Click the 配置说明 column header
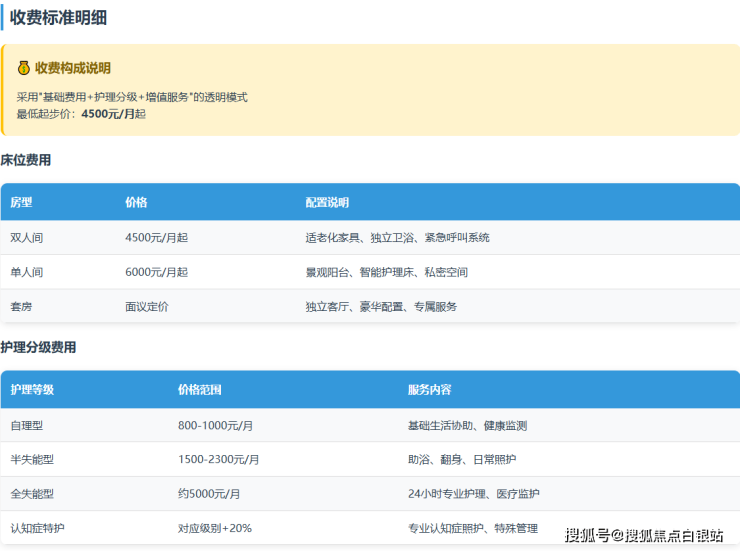Image resolution: width=740 pixels, height=551 pixels. click(327, 202)
